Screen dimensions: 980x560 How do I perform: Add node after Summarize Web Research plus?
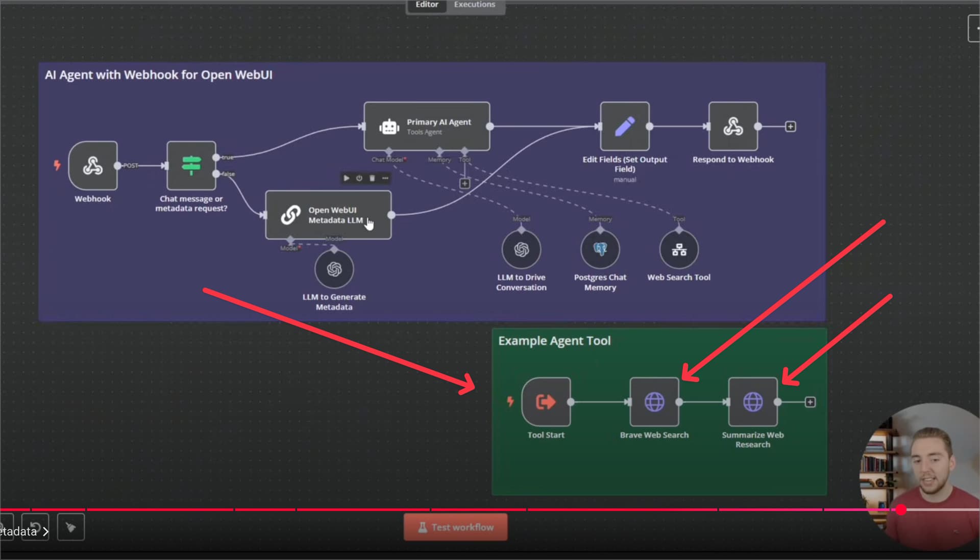810,402
